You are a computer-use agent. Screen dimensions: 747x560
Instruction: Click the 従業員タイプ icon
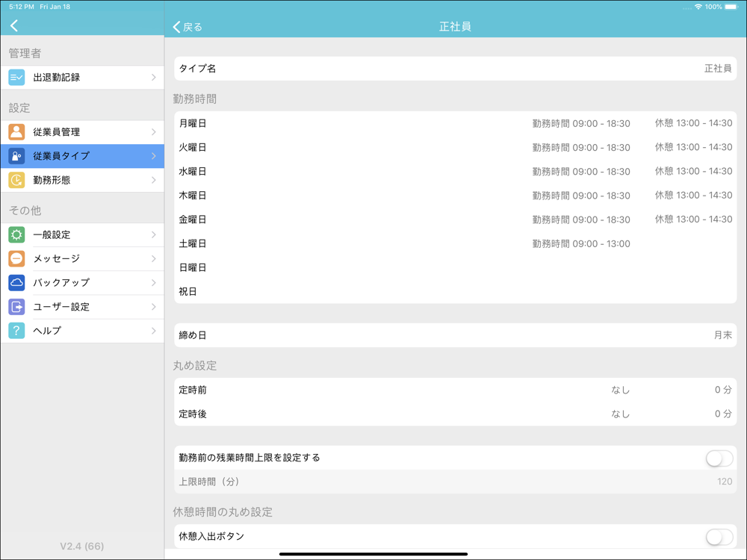pos(16,156)
